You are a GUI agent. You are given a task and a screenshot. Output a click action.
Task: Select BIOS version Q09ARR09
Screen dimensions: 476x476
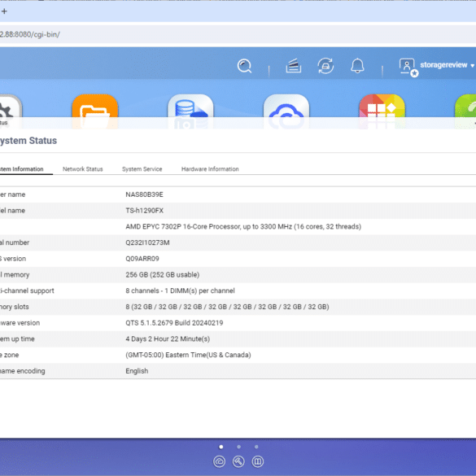point(142,259)
